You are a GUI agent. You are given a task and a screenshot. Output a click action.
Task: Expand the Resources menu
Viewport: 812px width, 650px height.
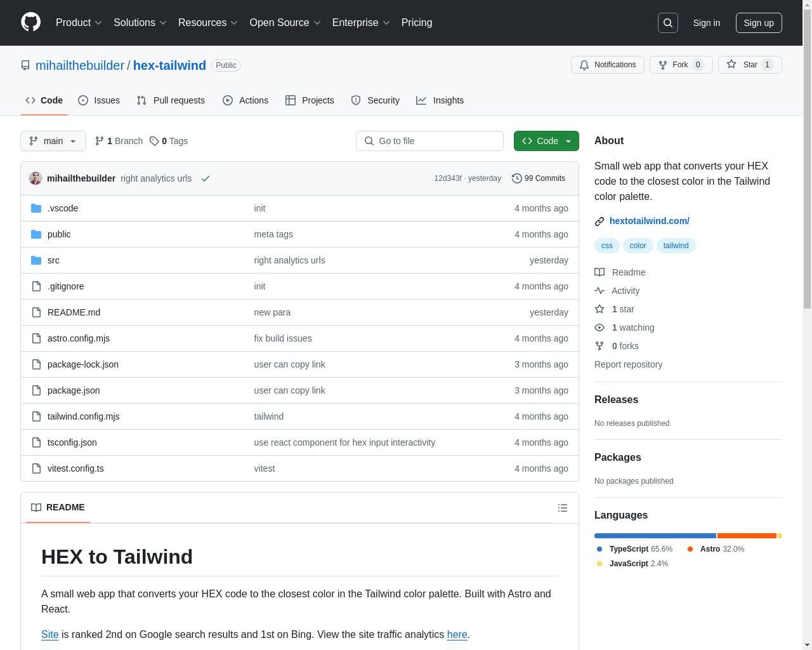[208, 23]
